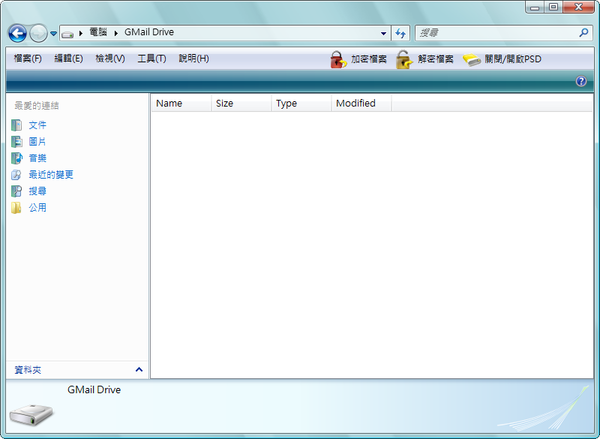Click the 資料夾 folders pane label
Viewport: 600px width, 439px height.
pyautogui.click(x=28, y=370)
